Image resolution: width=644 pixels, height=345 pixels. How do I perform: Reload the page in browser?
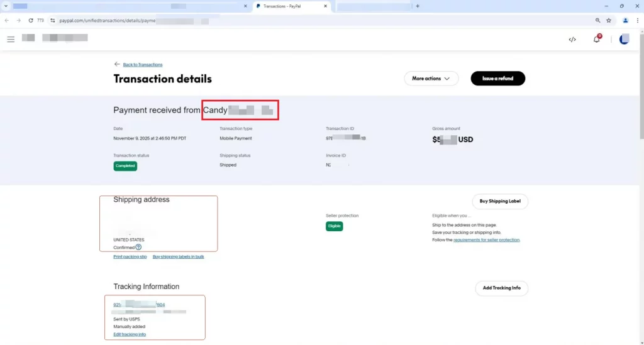coord(31,20)
